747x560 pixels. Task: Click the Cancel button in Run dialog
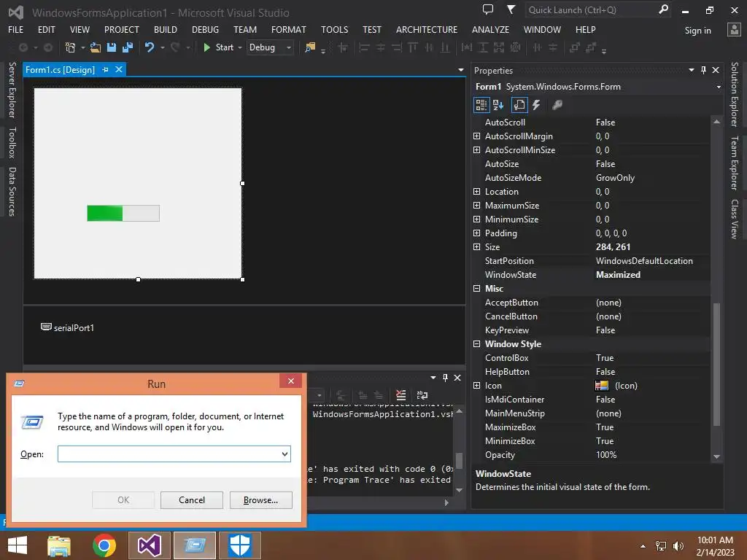point(192,500)
